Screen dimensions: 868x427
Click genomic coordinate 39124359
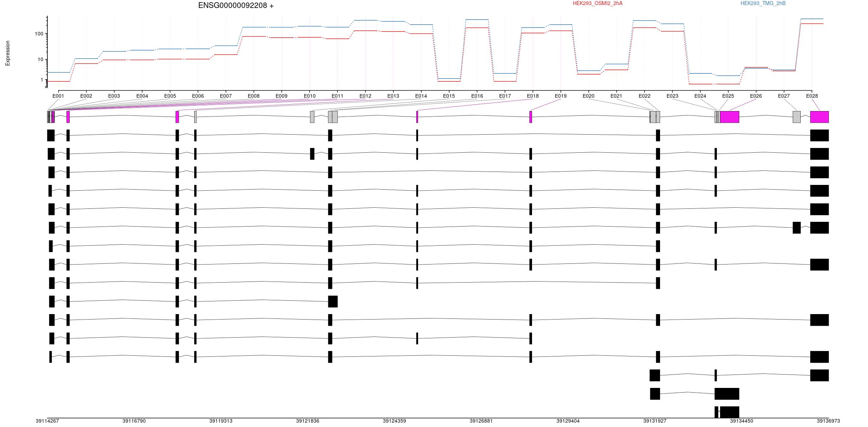[x=394, y=421]
